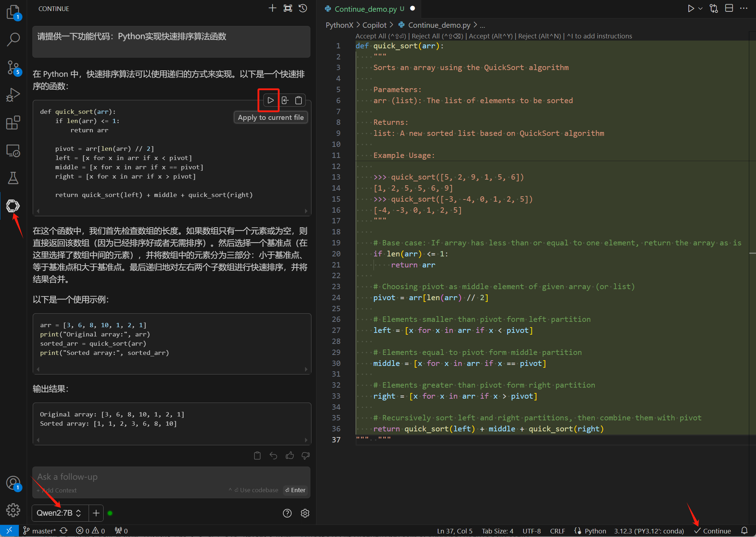Open the Continue help question-mark icon
The width and height of the screenshot is (756, 537).
pyautogui.click(x=287, y=513)
